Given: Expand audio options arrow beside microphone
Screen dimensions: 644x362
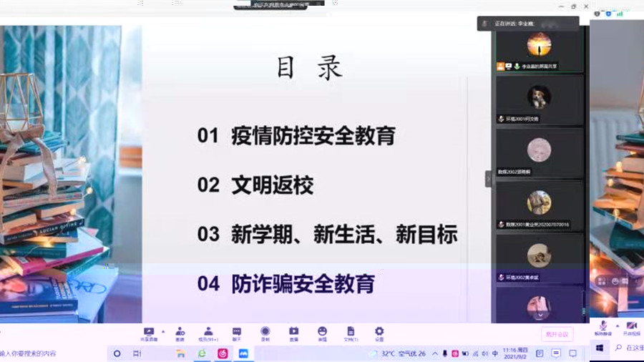Looking at the screenshot, I should (618, 326).
